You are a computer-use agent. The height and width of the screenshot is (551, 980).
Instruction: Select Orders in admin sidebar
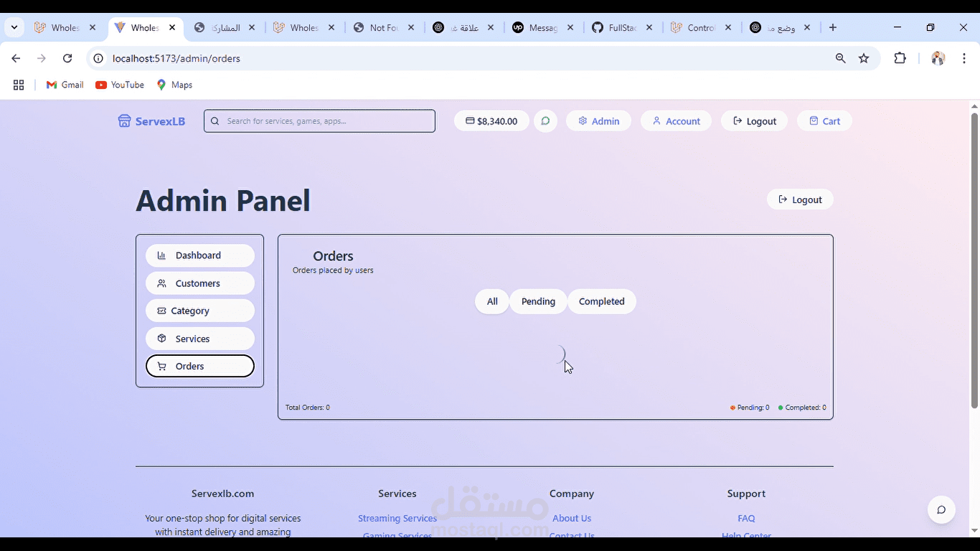coord(199,366)
